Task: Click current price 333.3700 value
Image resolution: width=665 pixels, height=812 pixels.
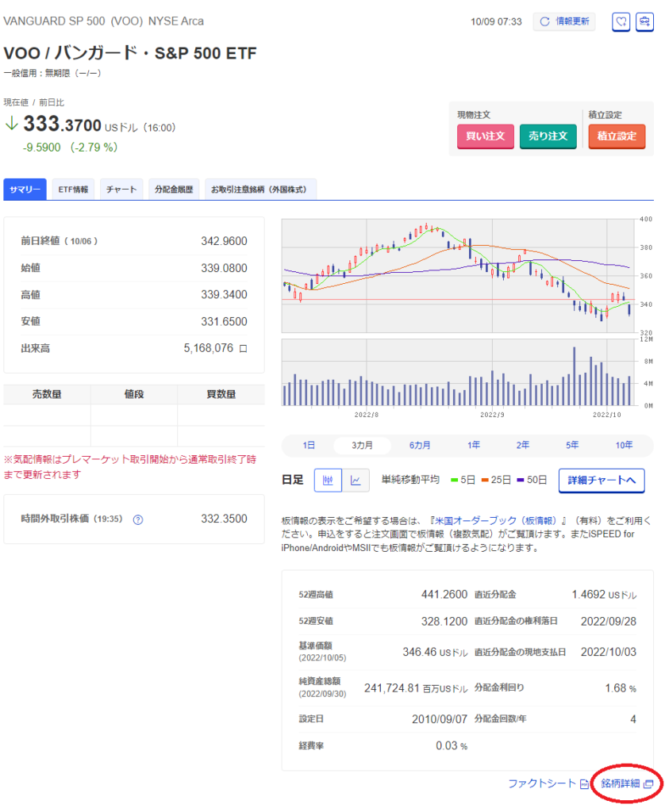Action: 62,124
